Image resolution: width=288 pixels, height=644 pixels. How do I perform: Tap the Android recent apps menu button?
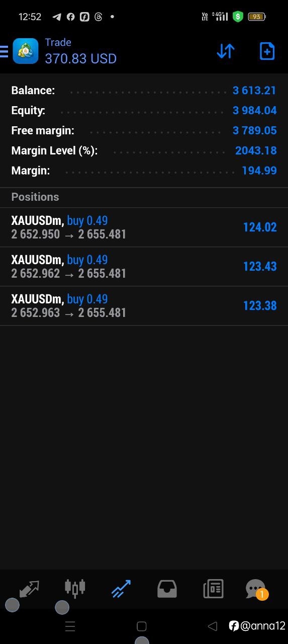[70, 626]
